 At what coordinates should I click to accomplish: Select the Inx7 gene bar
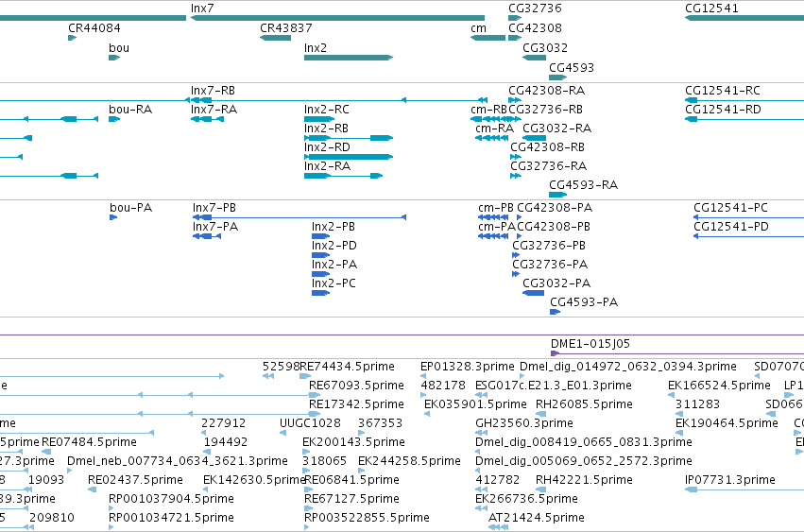(337, 18)
